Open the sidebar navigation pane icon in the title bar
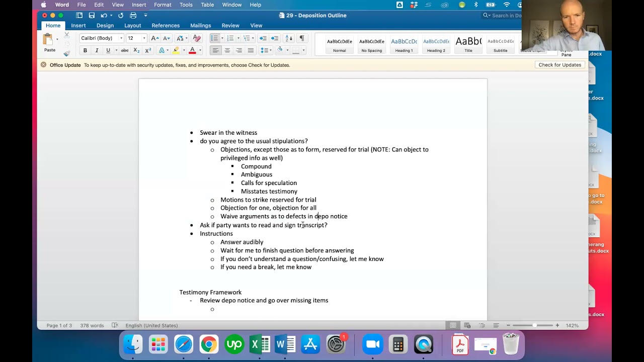644x362 pixels. click(79, 16)
